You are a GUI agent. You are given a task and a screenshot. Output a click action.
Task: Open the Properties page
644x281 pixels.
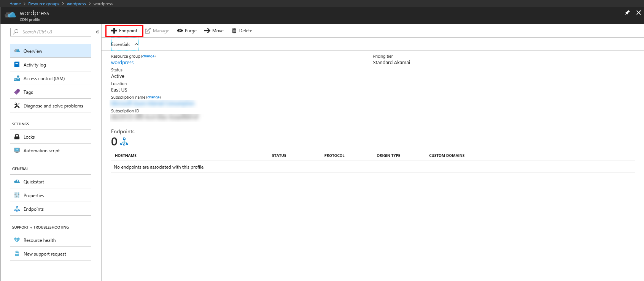pyautogui.click(x=51, y=195)
